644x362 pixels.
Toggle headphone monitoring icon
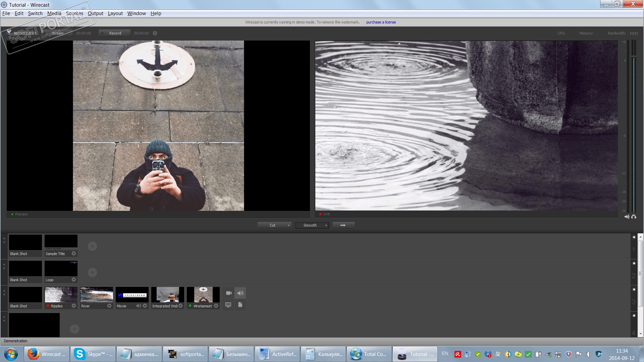(x=634, y=217)
